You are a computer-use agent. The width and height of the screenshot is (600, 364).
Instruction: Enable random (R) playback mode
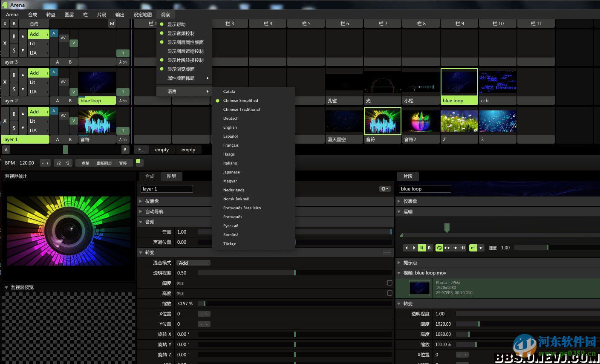[430, 248]
